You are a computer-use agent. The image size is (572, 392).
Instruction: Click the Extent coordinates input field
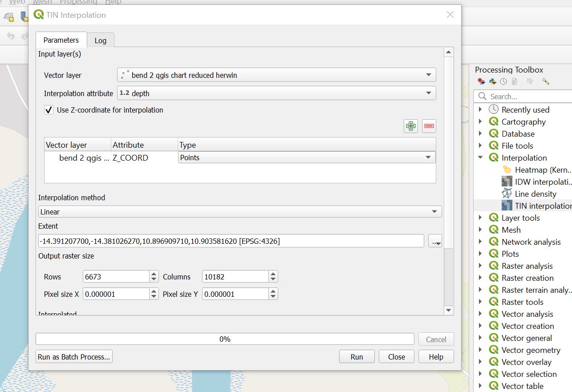[231, 241]
